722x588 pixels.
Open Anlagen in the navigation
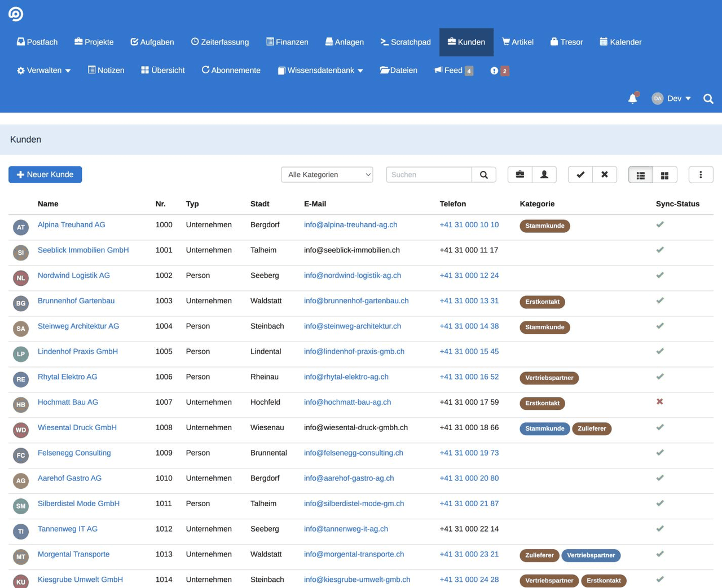coord(345,42)
